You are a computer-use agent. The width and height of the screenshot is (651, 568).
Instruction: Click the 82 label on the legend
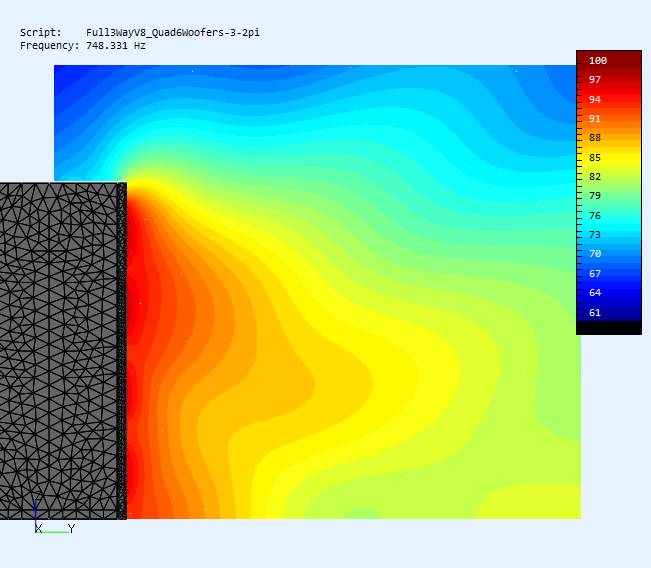[595, 177]
